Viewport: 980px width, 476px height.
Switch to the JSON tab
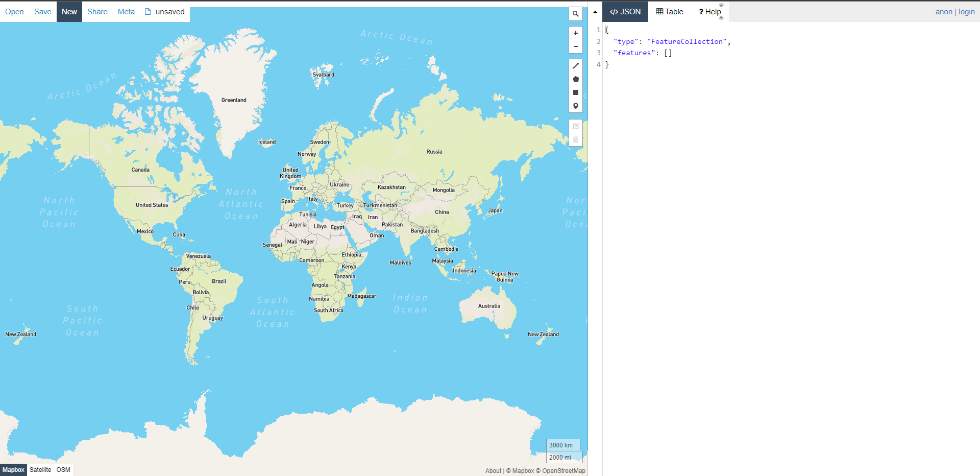pos(625,12)
